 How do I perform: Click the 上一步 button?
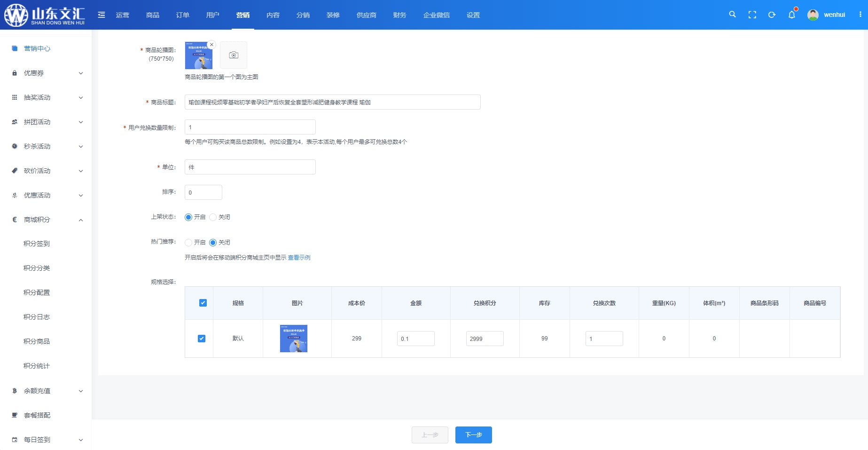(x=430, y=435)
